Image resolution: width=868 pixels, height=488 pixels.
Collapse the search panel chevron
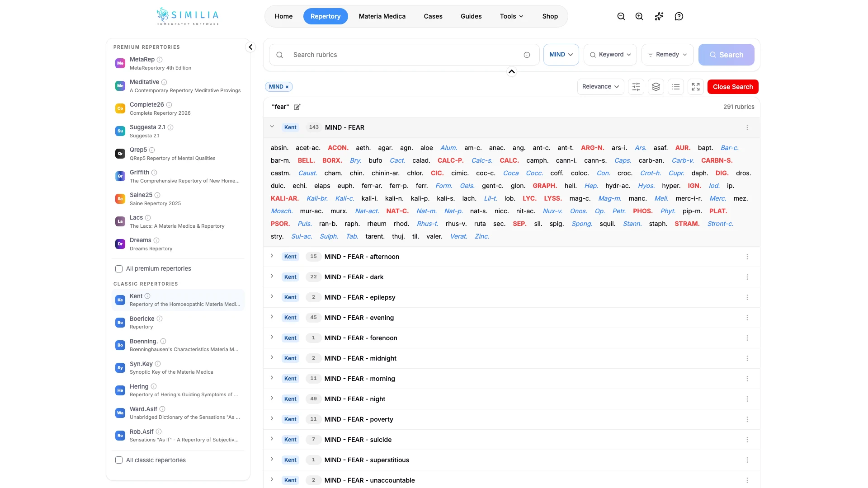point(512,71)
